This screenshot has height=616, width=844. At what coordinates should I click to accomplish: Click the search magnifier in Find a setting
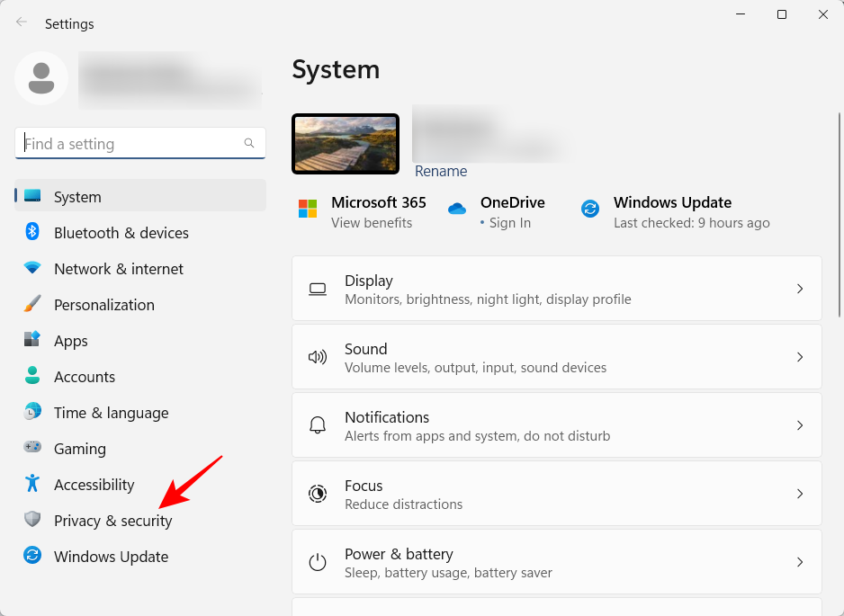[249, 143]
